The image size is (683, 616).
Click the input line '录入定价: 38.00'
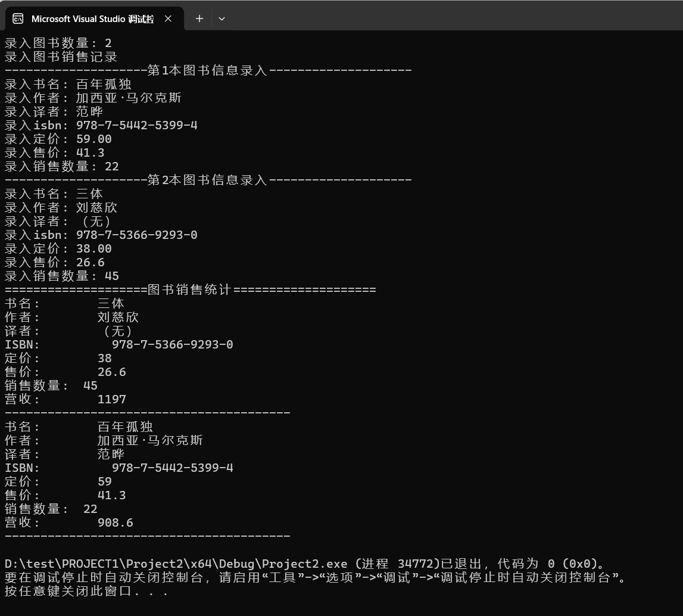point(58,249)
